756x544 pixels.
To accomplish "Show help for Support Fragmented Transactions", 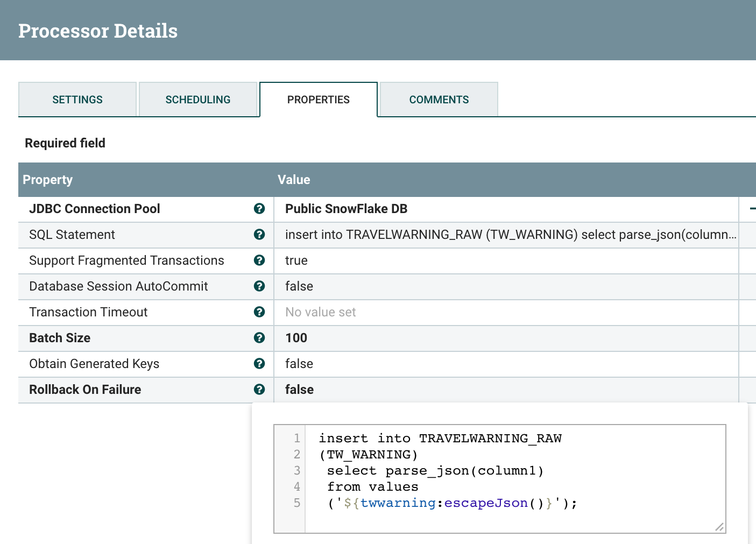I will [259, 260].
